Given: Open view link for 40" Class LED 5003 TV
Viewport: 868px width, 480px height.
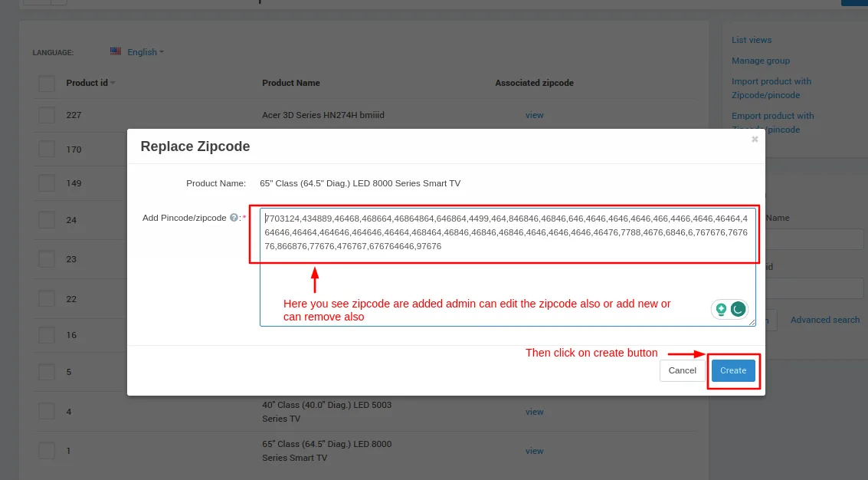Looking at the screenshot, I should point(534,412).
